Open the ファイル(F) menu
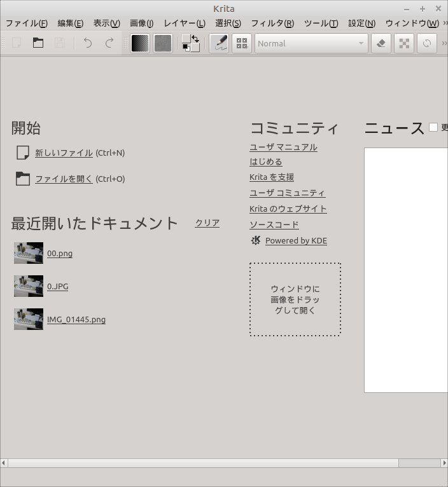This screenshot has height=487, width=448. point(27,24)
